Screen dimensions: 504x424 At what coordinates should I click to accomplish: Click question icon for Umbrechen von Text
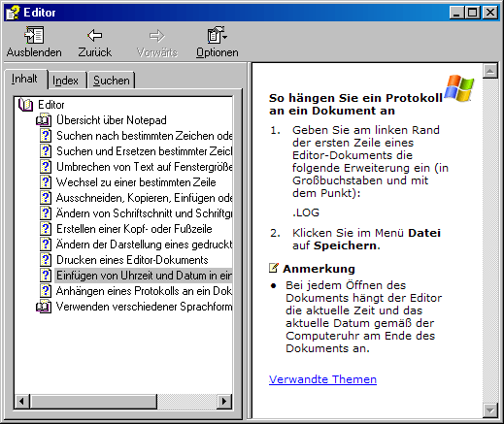(x=46, y=167)
